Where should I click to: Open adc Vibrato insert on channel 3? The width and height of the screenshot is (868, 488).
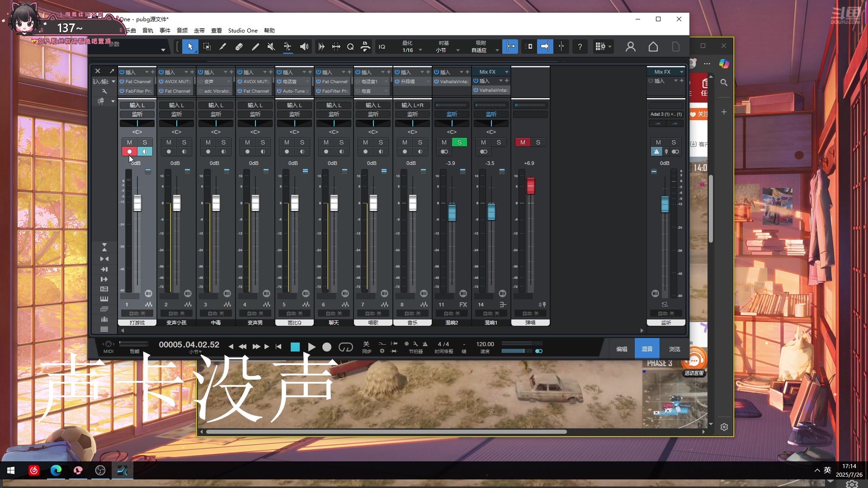(x=217, y=91)
